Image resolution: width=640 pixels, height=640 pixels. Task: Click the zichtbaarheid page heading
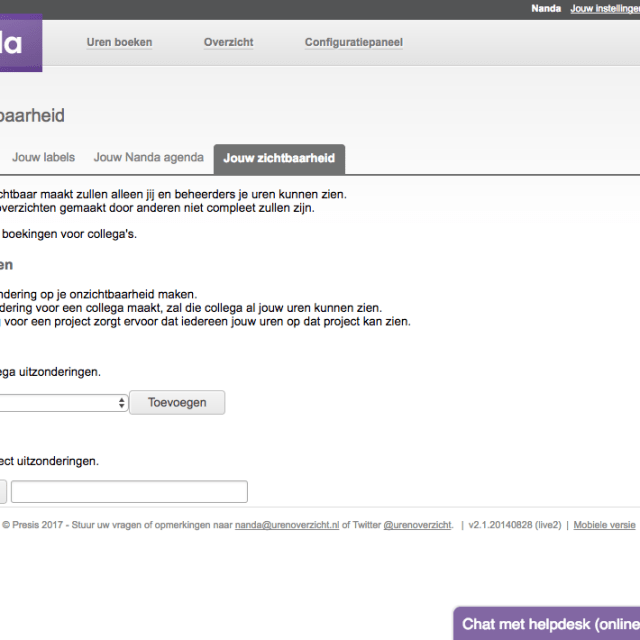pyautogui.click(x=32, y=116)
